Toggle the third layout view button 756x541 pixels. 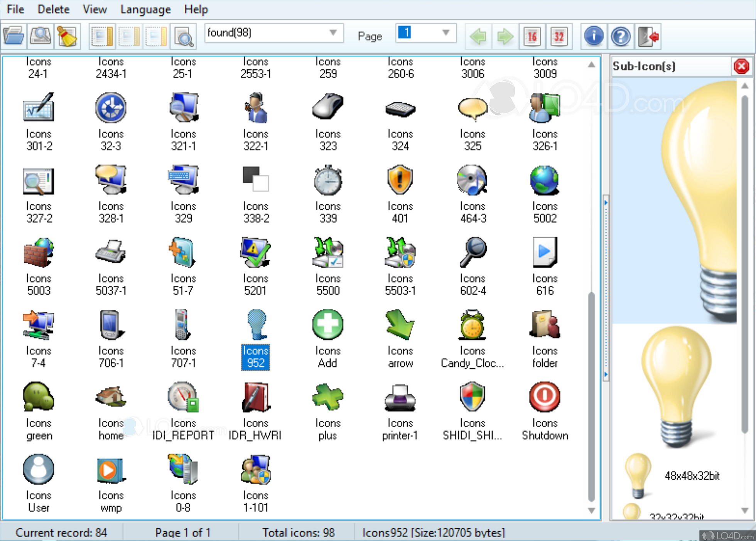coord(156,36)
